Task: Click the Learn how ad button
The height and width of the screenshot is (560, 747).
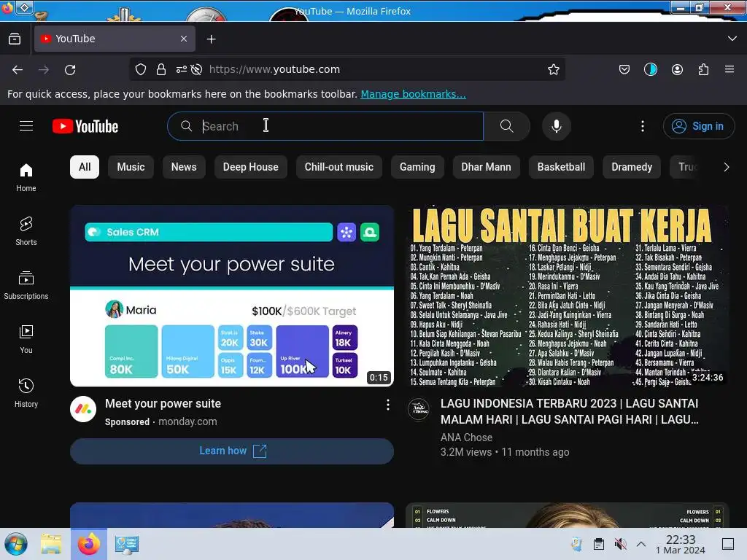Action: click(232, 451)
